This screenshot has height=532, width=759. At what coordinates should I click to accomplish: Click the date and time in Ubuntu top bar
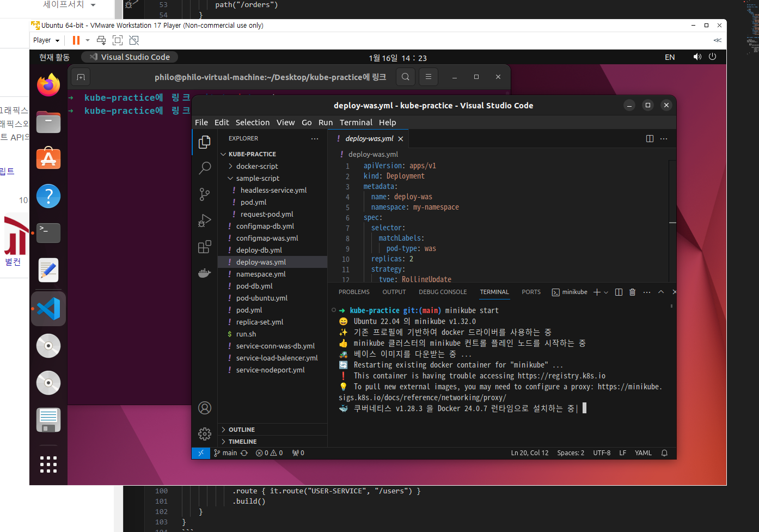pos(397,58)
